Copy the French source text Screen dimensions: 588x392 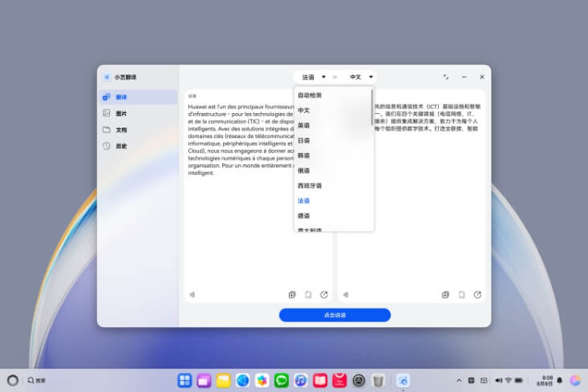pos(308,294)
